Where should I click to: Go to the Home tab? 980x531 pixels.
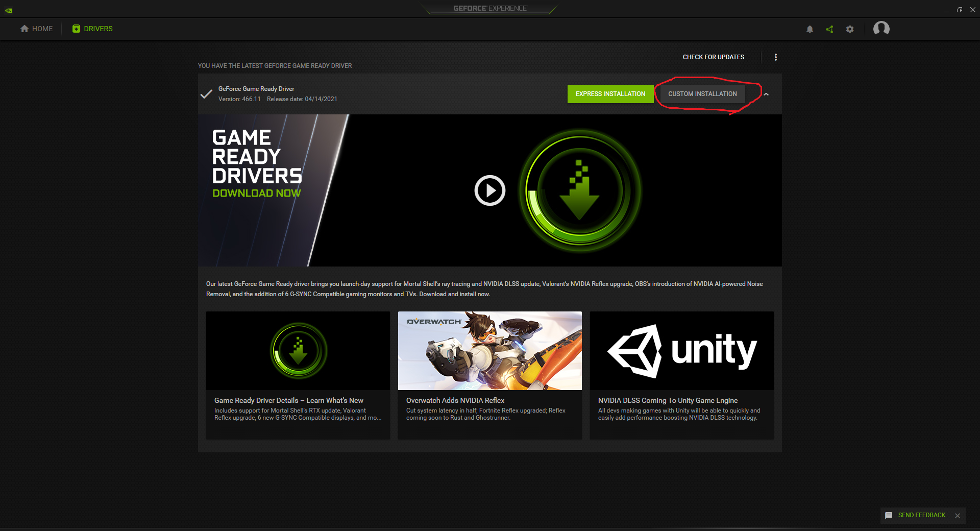pyautogui.click(x=37, y=29)
